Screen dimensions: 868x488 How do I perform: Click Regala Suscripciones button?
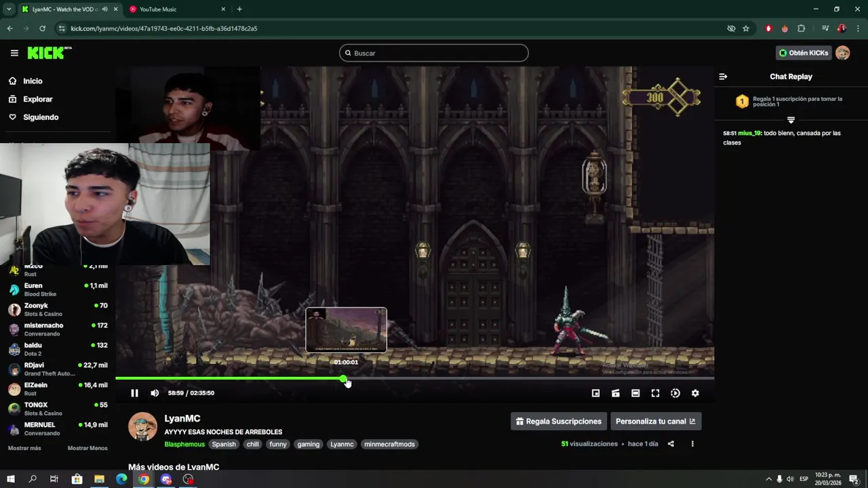click(x=558, y=422)
